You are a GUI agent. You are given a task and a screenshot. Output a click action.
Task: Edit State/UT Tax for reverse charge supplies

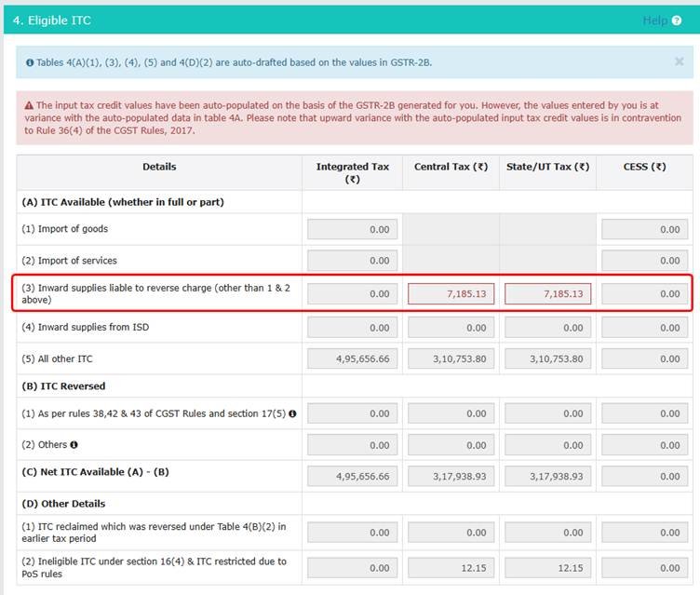[547, 293]
